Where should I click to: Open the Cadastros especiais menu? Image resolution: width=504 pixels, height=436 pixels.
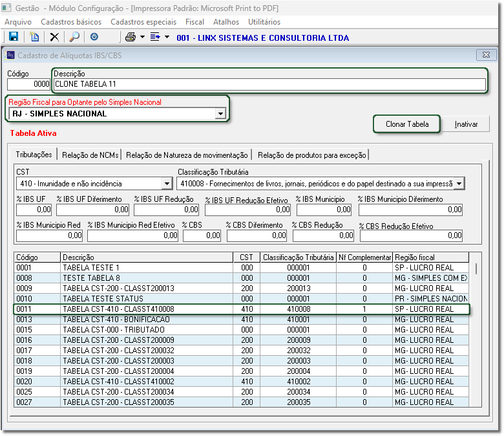tap(143, 22)
